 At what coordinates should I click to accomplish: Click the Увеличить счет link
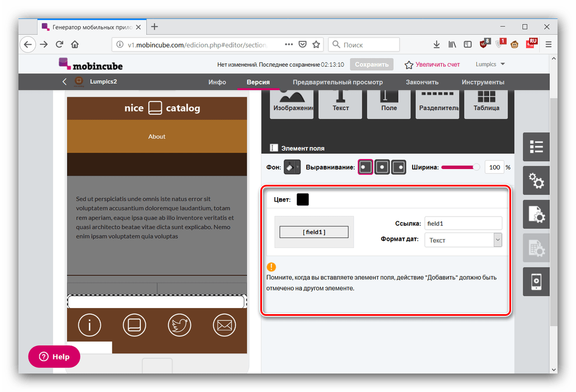(432, 64)
